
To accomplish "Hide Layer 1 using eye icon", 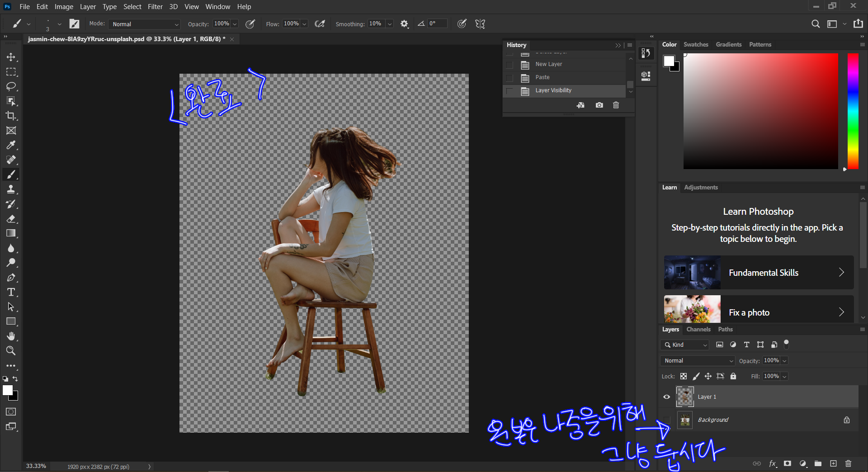I will click(666, 397).
